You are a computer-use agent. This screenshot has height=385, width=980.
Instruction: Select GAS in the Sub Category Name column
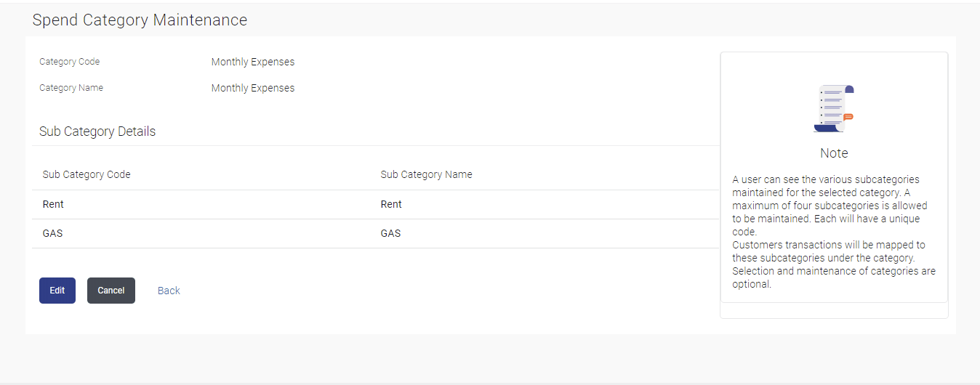[x=390, y=233]
